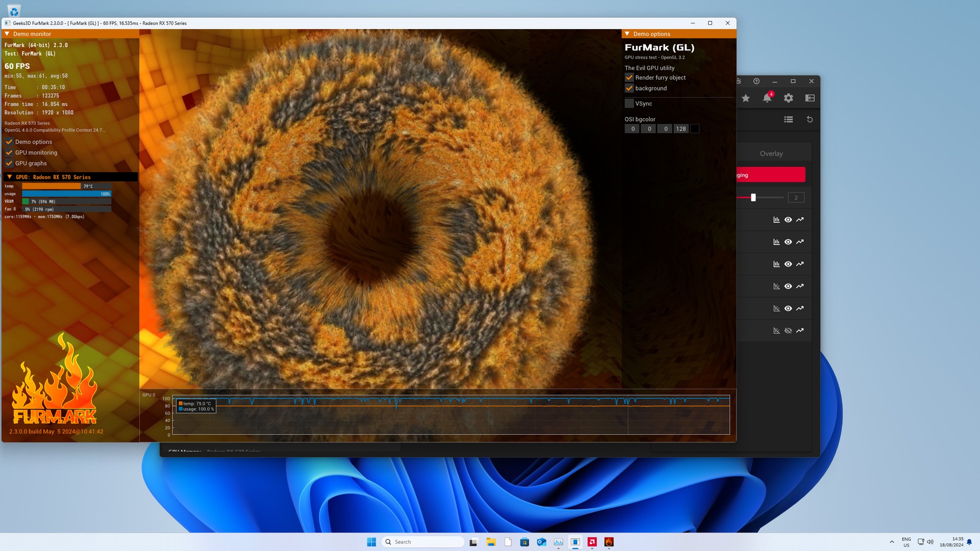Switch metrics to list view icon
Screen dimensions: 980x551
point(789,120)
